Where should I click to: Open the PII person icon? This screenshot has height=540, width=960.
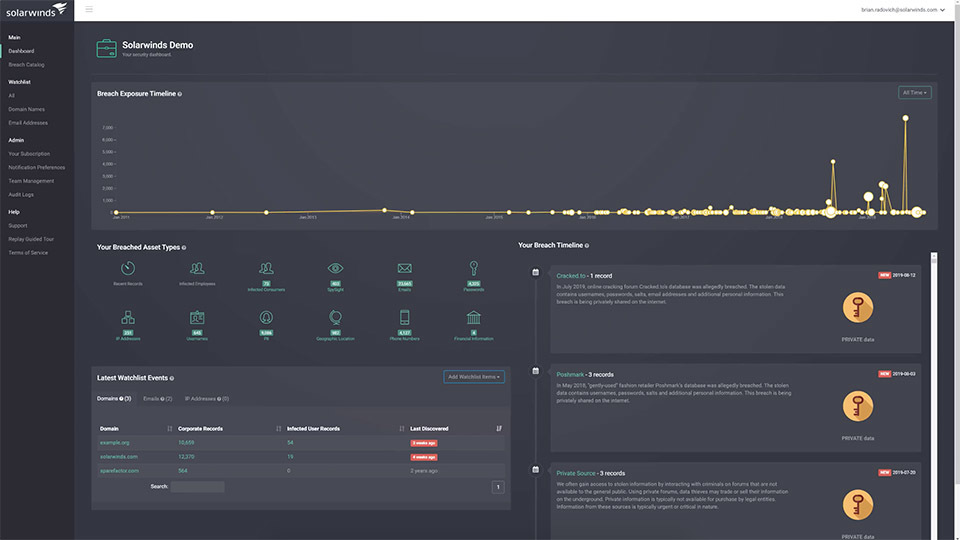pyautogui.click(x=266, y=317)
